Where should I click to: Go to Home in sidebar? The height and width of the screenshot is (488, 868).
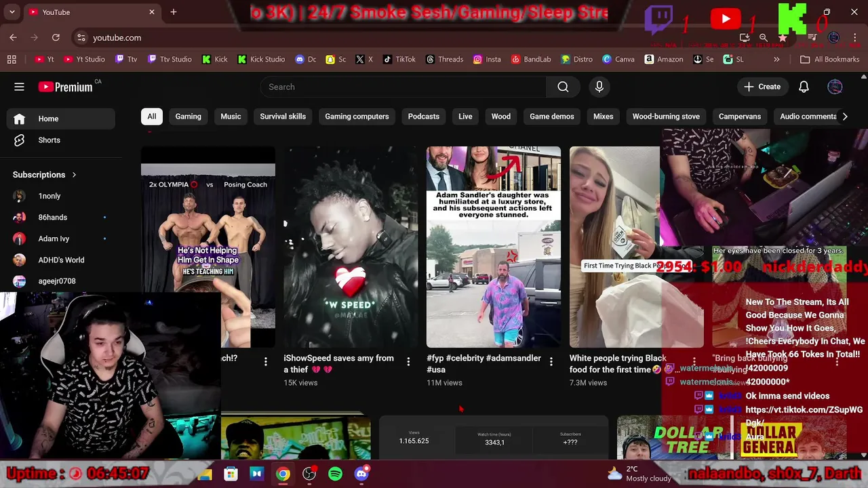tap(61, 119)
